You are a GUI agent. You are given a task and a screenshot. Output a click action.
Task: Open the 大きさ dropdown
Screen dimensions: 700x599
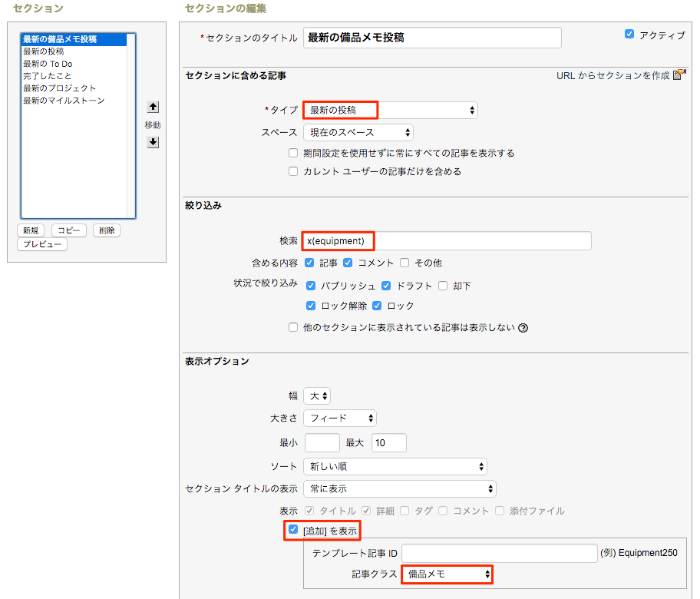tap(339, 418)
